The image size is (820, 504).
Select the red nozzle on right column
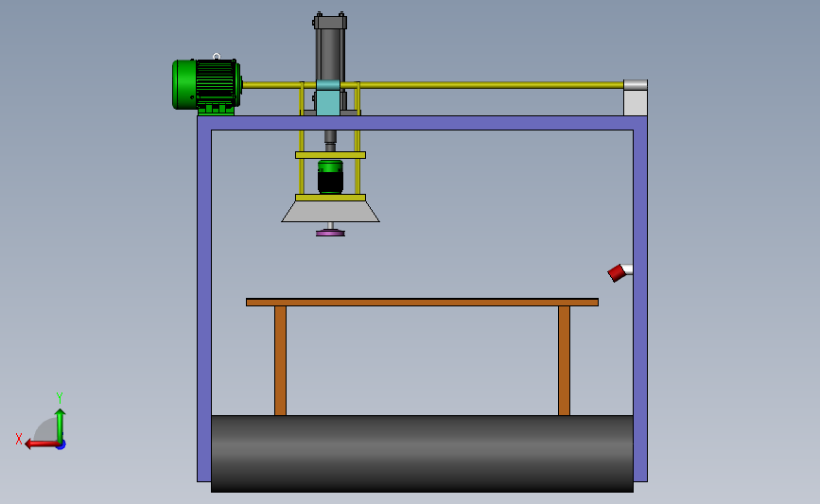(617, 273)
